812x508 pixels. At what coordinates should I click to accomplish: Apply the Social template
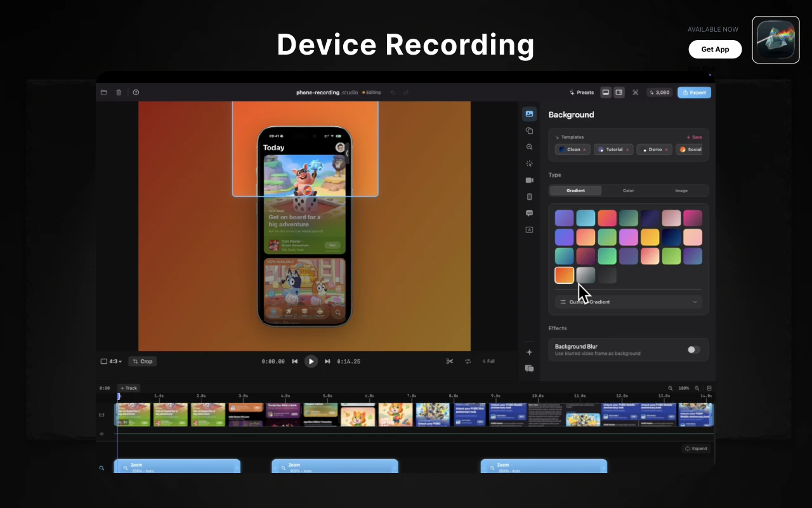690,150
